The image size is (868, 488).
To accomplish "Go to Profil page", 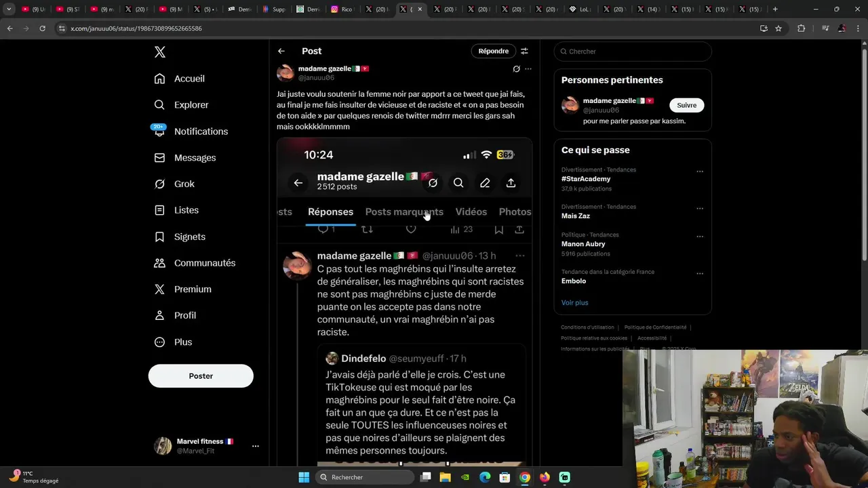I will pyautogui.click(x=175, y=316).
